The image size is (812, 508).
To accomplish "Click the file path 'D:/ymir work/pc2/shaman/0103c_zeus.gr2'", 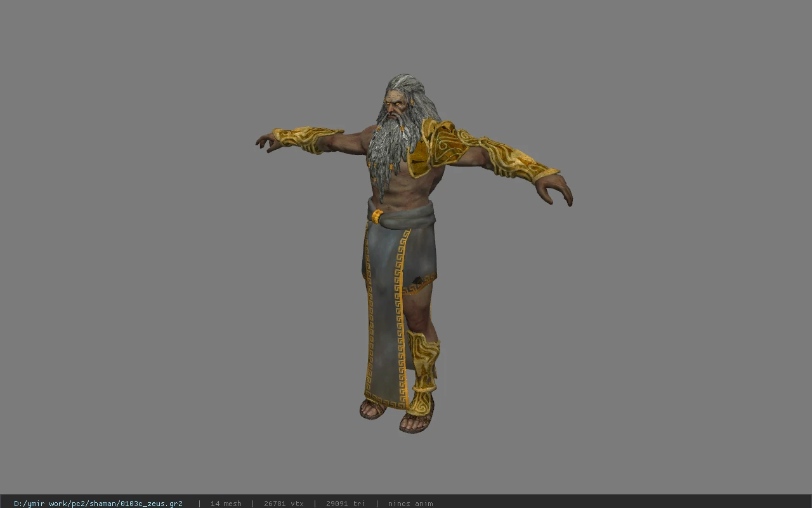I will [98, 504].
